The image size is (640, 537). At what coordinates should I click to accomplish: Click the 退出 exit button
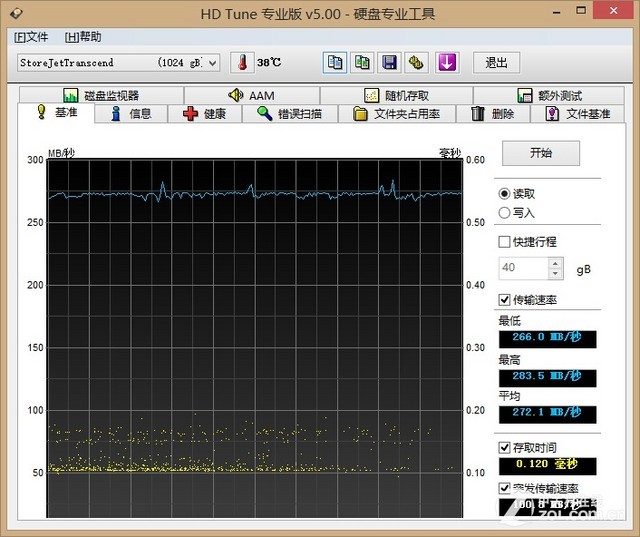click(496, 63)
